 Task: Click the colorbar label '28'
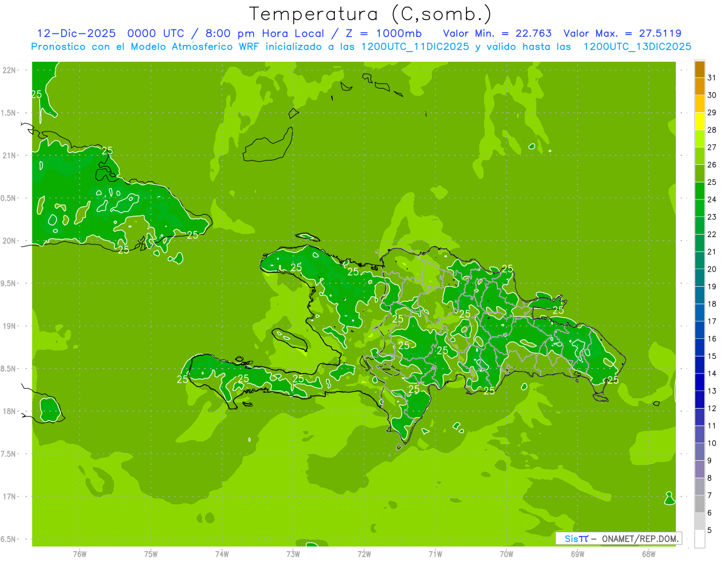(712, 130)
